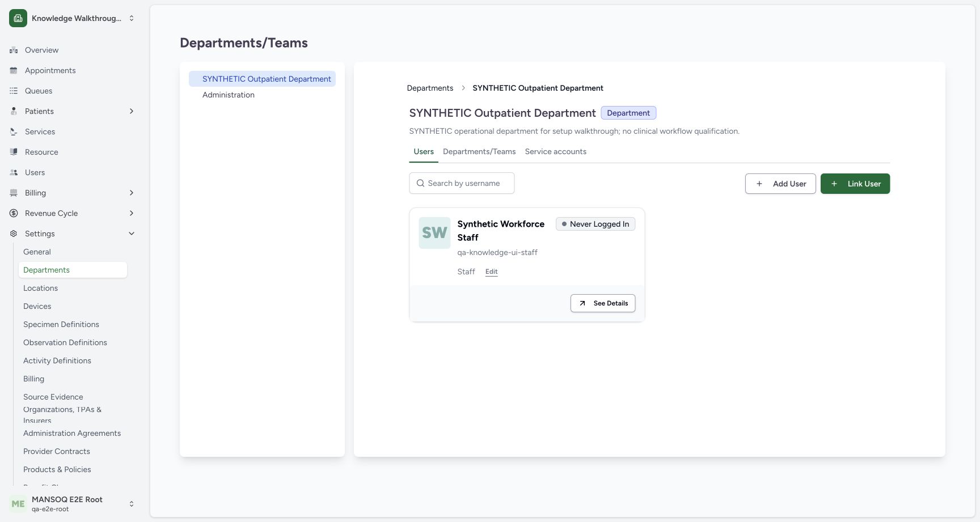The width and height of the screenshot is (980, 522).
Task: Select SYNTHETIC Outpatient Department in tree
Action: [262, 79]
